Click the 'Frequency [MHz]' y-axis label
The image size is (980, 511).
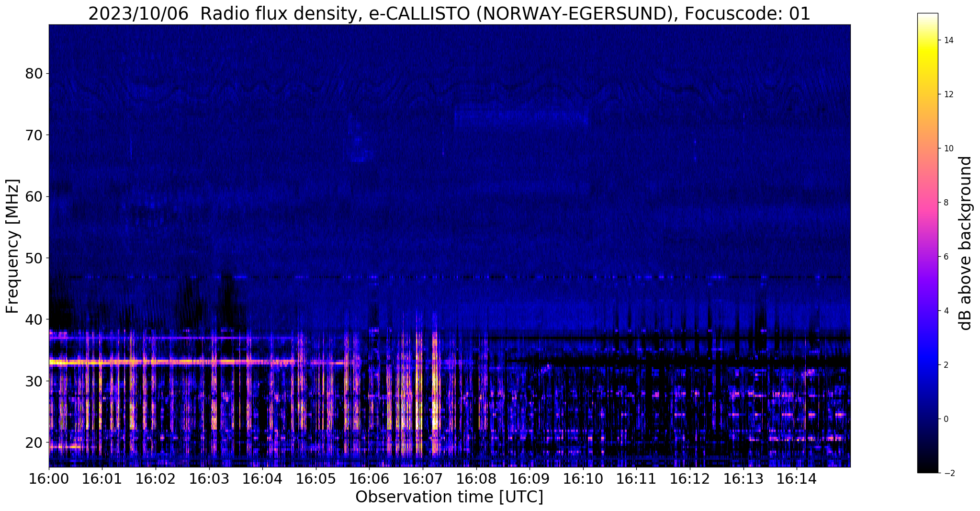coord(12,246)
